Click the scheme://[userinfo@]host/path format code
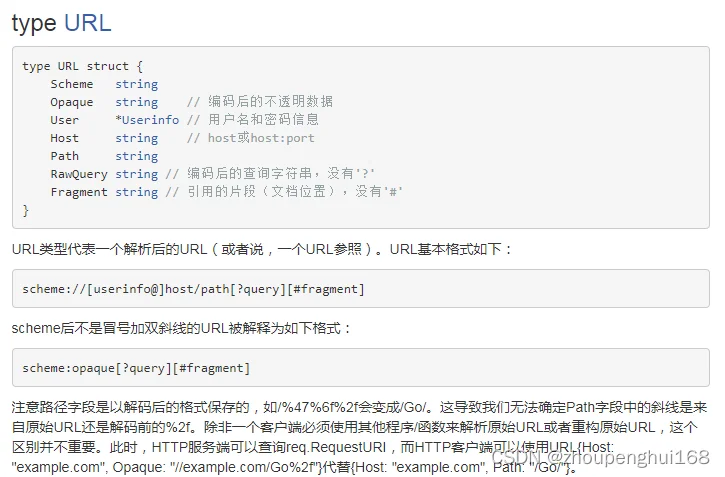This screenshot has width=725, height=477. point(193,289)
